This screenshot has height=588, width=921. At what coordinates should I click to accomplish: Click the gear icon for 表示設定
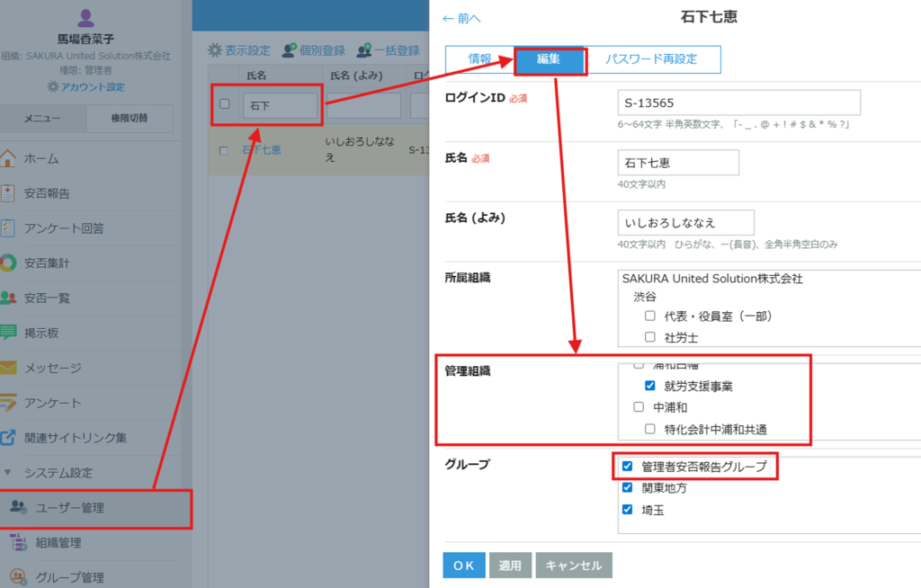215,50
